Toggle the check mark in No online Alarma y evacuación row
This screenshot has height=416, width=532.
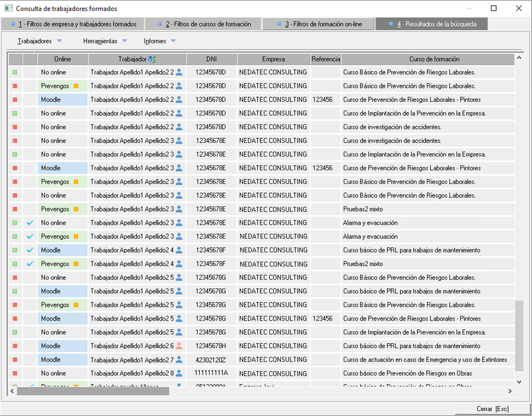[x=30, y=223]
